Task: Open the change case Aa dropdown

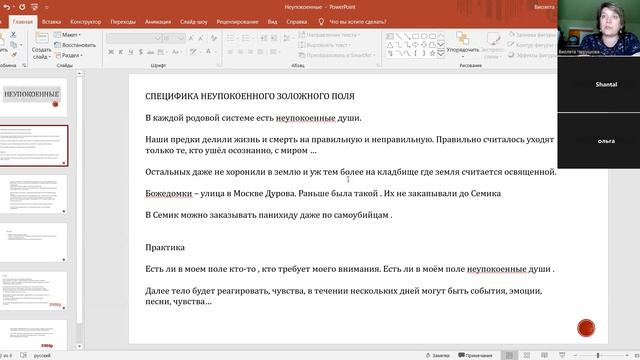Action: pyautogui.click(x=177, y=52)
